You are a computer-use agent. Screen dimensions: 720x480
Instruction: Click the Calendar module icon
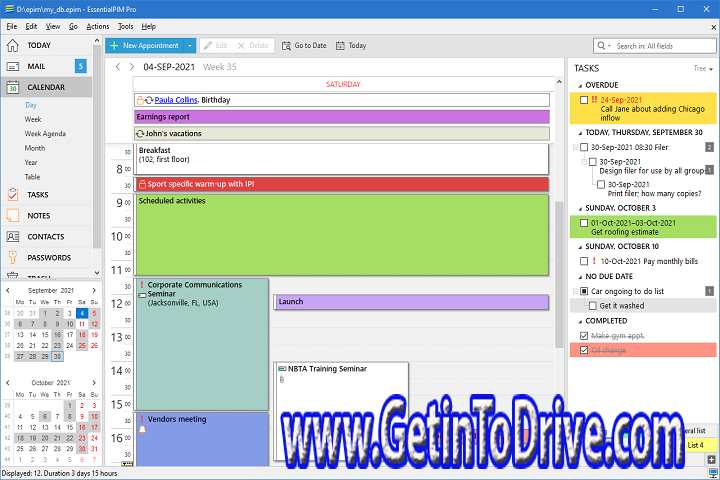pyautogui.click(x=13, y=87)
